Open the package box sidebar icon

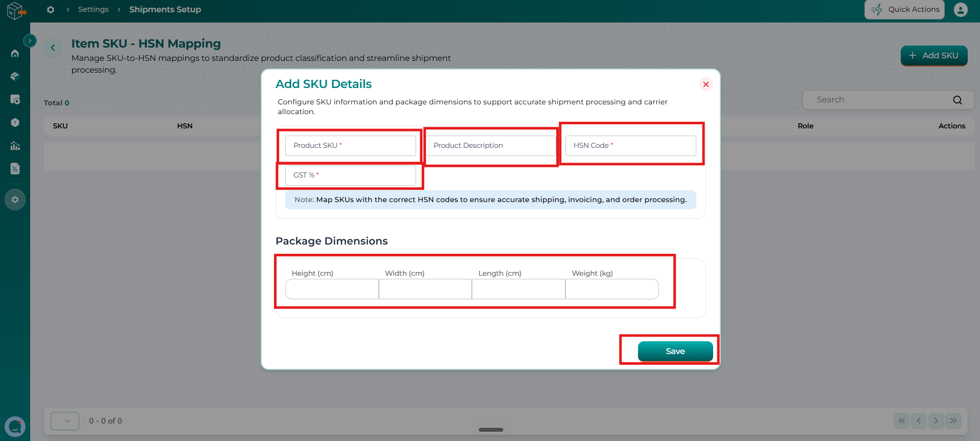pyautogui.click(x=15, y=76)
